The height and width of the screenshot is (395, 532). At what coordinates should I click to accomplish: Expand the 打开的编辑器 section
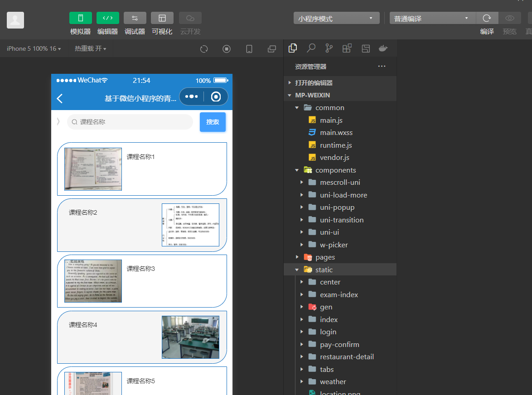340,83
